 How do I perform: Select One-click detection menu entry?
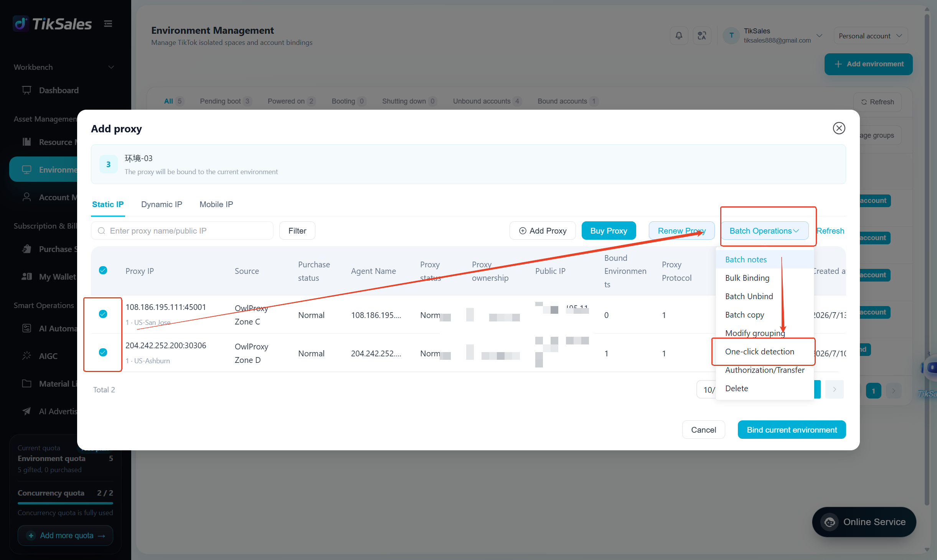point(760,351)
